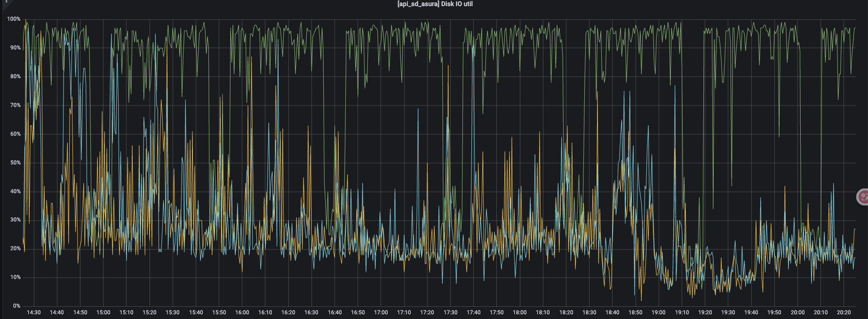Click the 20:10 time axis label
The width and height of the screenshot is (868, 319).
[x=821, y=313]
